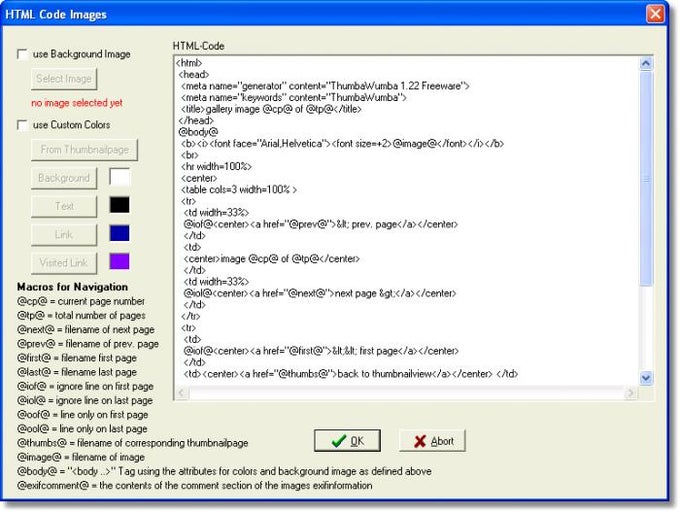Close the HTML Code Images dialog
The height and width of the screenshot is (512, 680).
point(655,13)
